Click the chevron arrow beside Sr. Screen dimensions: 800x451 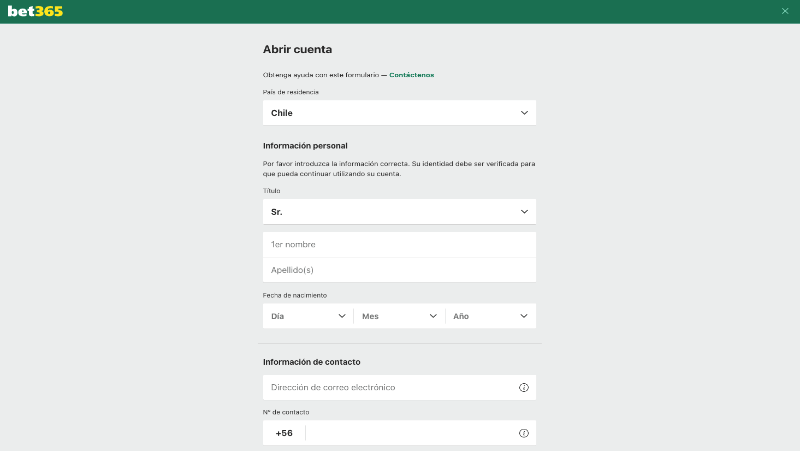pyautogui.click(x=524, y=212)
